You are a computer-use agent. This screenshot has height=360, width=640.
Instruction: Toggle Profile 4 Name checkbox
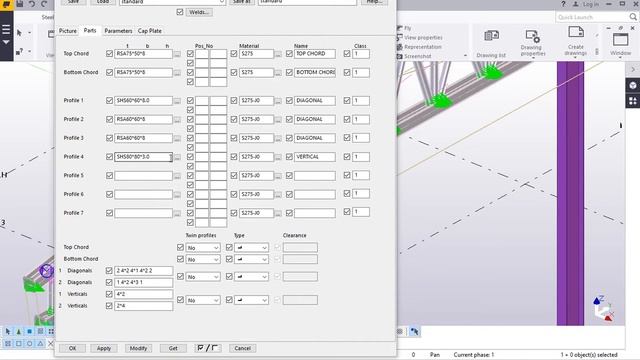click(x=289, y=157)
